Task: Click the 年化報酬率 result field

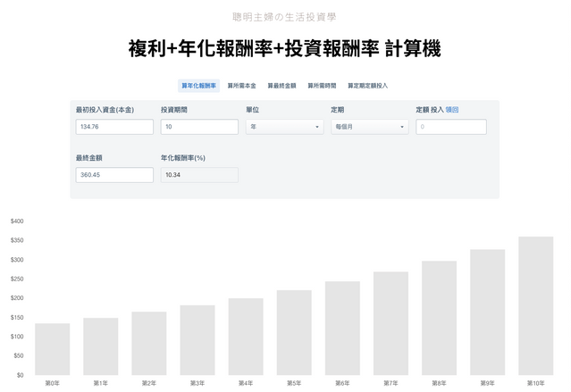Action: (x=199, y=175)
